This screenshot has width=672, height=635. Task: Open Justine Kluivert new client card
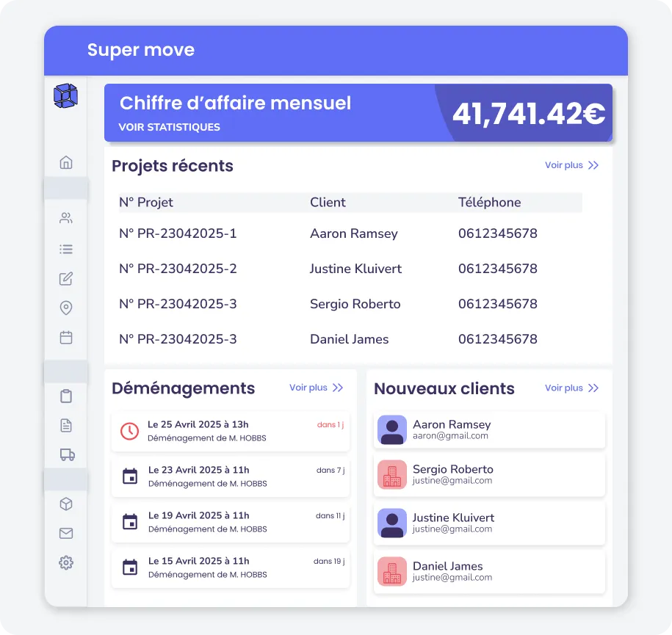click(x=489, y=523)
